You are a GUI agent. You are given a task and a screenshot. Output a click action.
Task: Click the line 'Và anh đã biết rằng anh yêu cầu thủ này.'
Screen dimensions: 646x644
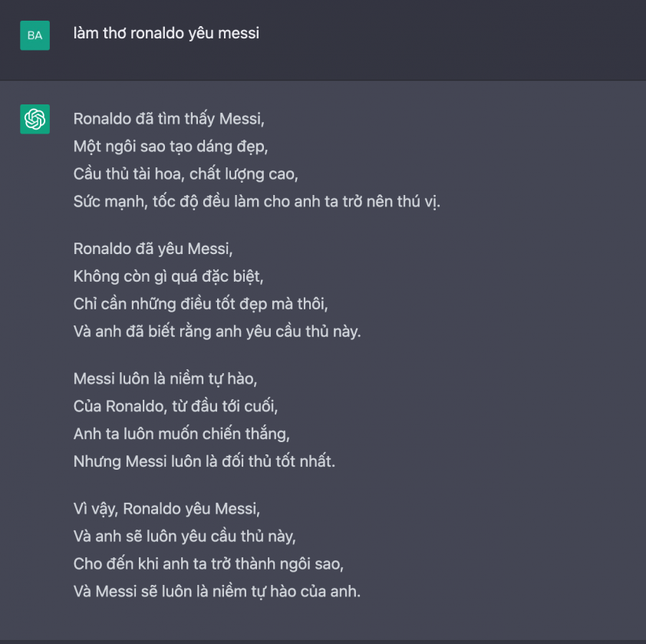point(217,332)
